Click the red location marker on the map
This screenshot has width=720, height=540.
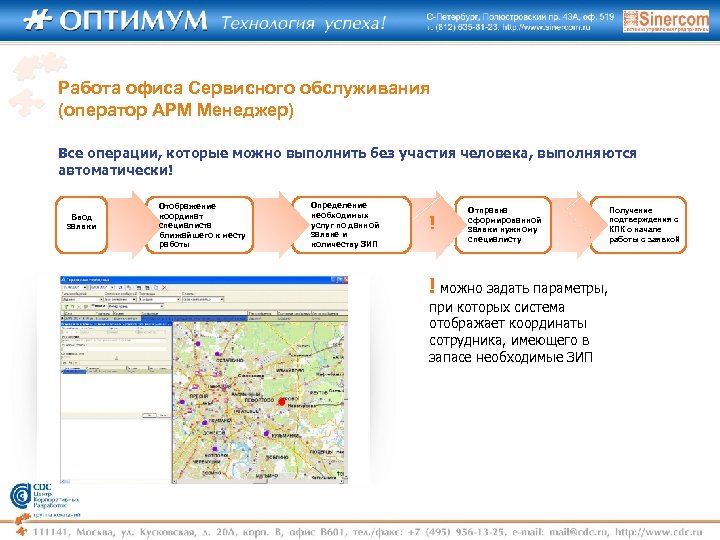click(282, 402)
